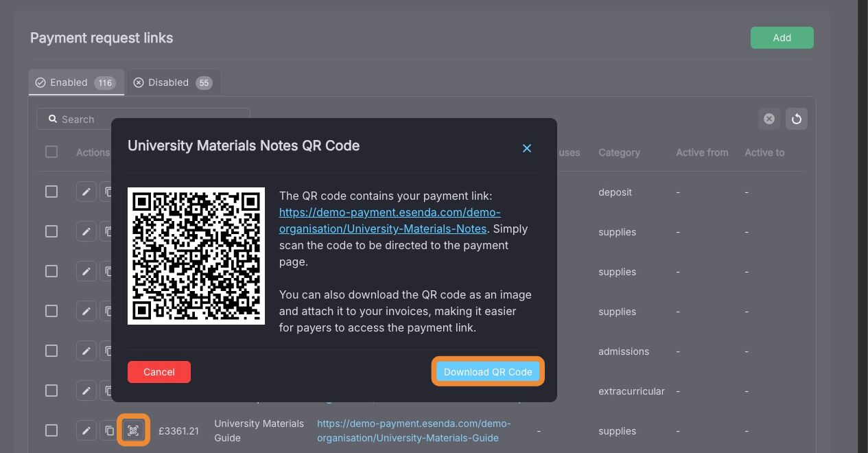Close the QR Code dialog with X
Viewport: 868px width, 453px height.
pos(527,148)
